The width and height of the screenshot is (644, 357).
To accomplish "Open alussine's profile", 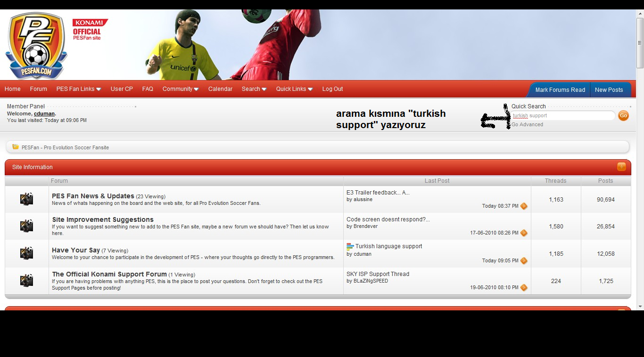I will (x=363, y=199).
